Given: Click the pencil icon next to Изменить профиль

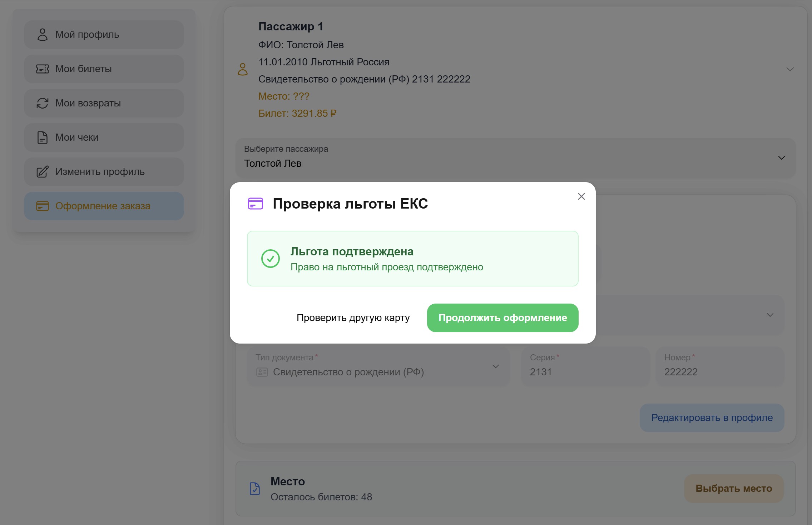Looking at the screenshot, I should pos(43,171).
